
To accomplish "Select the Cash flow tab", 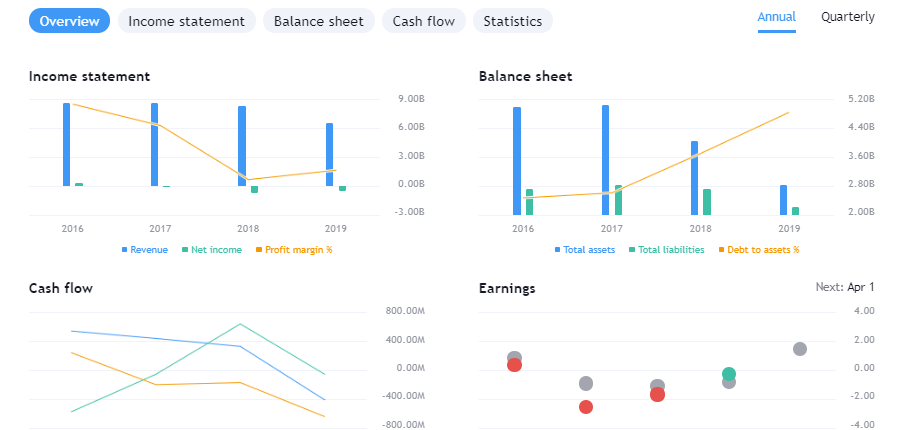I will (x=423, y=21).
